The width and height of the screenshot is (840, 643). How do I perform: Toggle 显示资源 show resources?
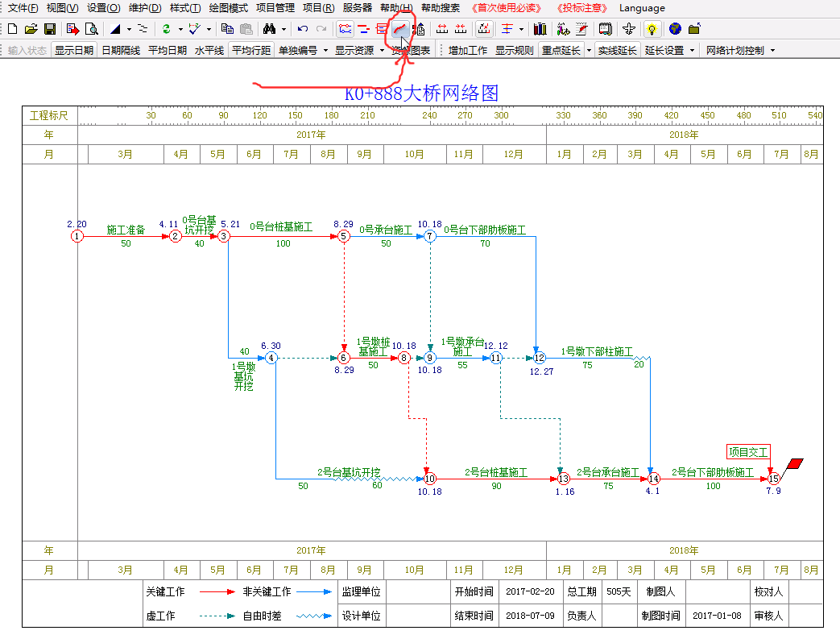pyautogui.click(x=354, y=51)
